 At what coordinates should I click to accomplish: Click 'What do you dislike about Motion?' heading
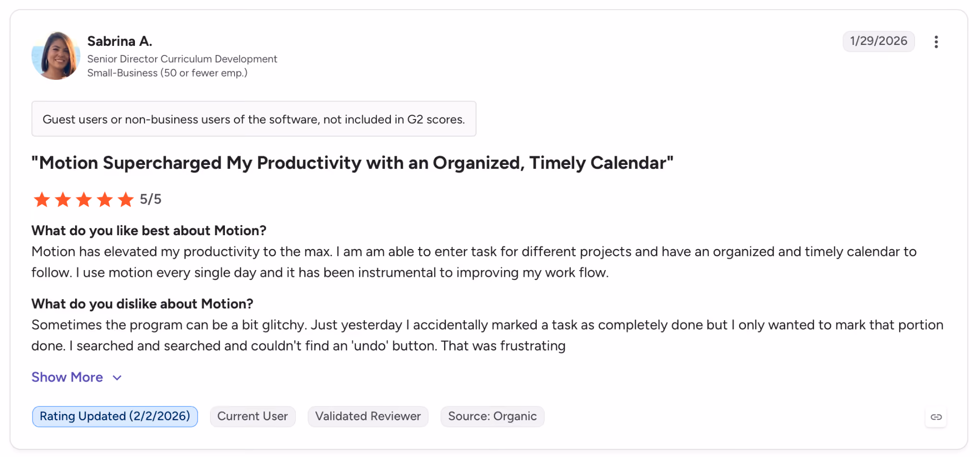(143, 304)
